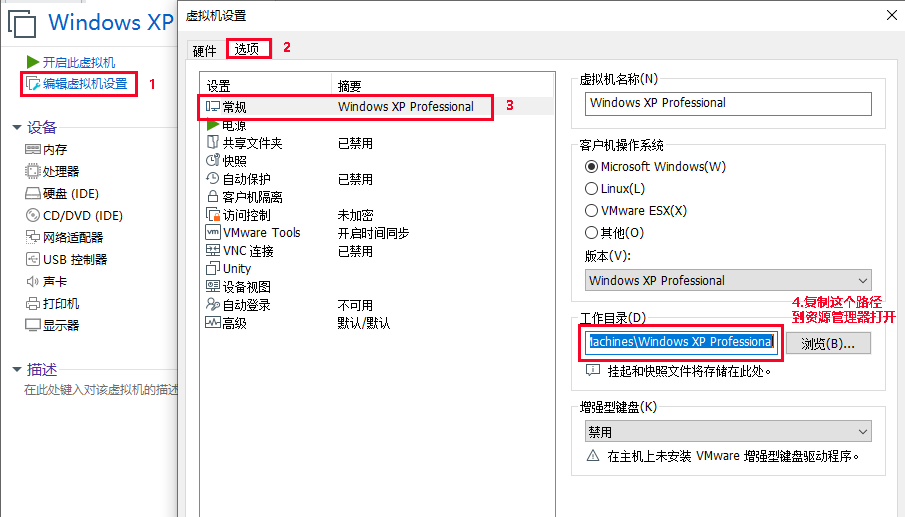The image size is (905, 517).
Task: Click the Windows XP Professional summary in 常规 row
Action: [406, 107]
